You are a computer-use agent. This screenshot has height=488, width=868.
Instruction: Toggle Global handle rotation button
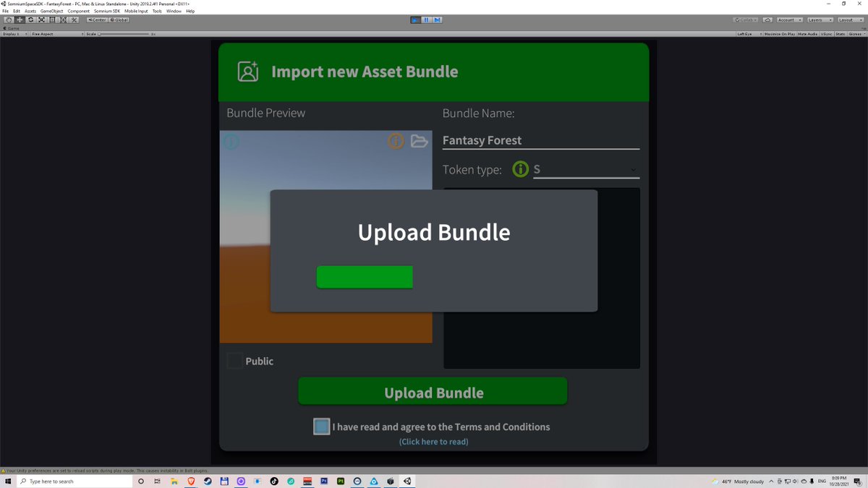click(x=119, y=20)
